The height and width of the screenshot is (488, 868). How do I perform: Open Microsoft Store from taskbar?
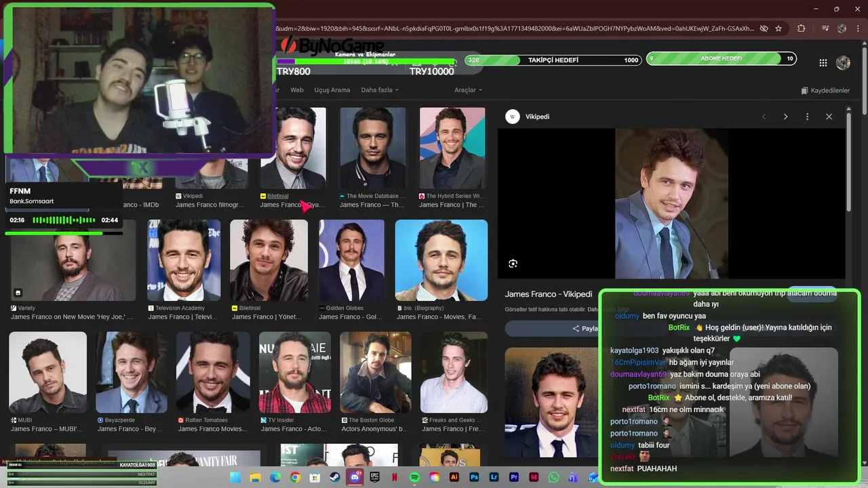[315, 477]
